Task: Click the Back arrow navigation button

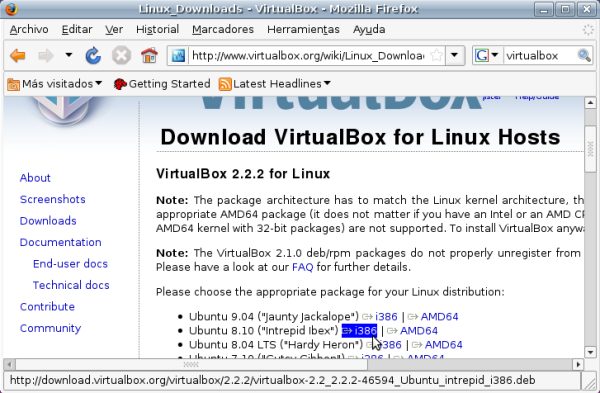Action: 18,56
